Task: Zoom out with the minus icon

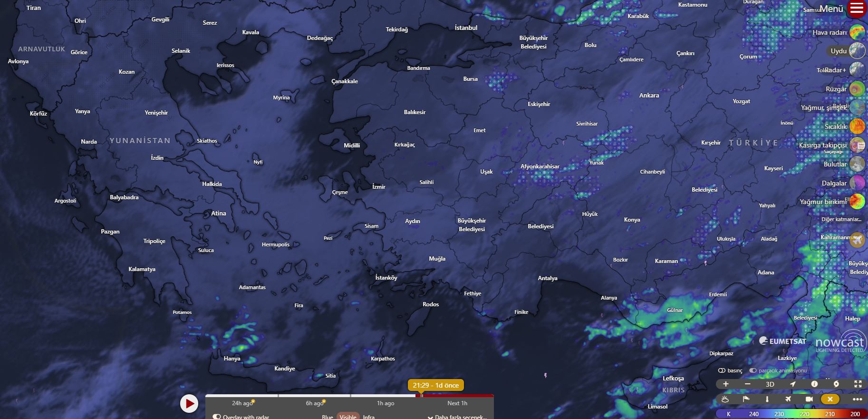Action: coord(748,384)
